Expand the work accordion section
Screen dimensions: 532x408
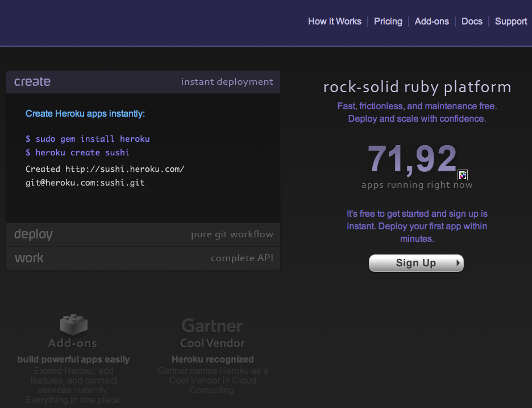pyautogui.click(x=143, y=258)
